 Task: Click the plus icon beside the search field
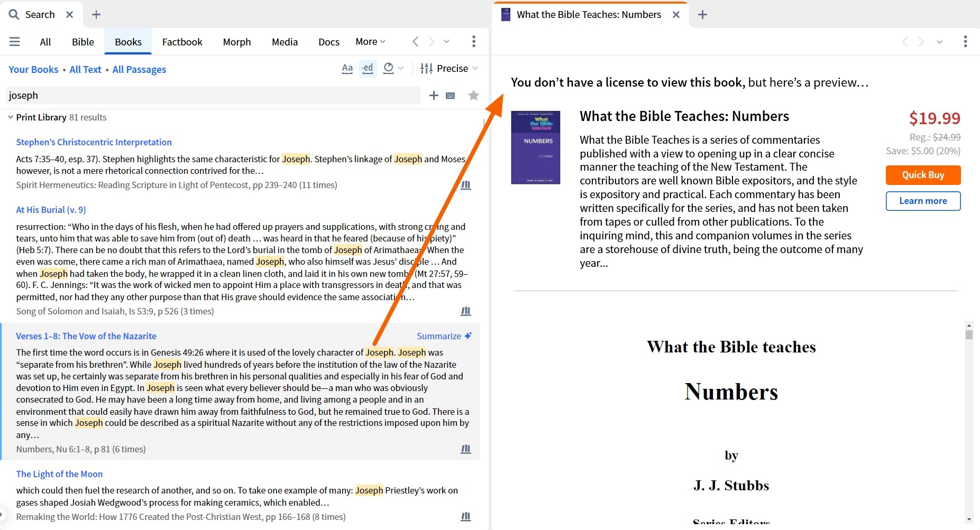click(x=434, y=95)
